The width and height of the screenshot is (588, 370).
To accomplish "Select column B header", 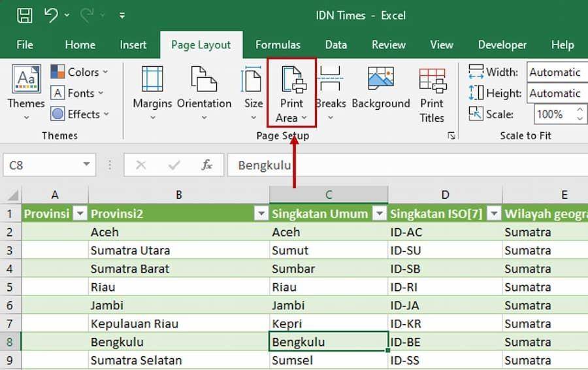I will pyautogui.click(x=179, y=195).
